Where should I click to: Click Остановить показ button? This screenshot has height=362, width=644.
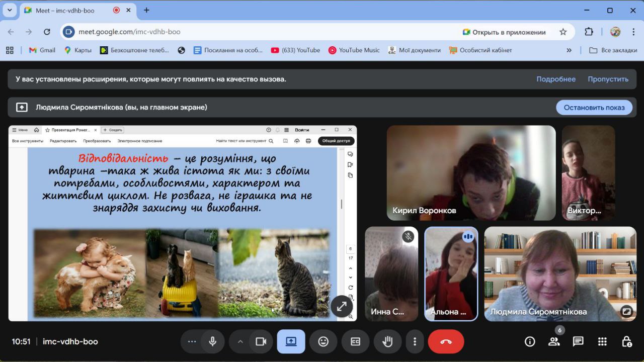594,107
